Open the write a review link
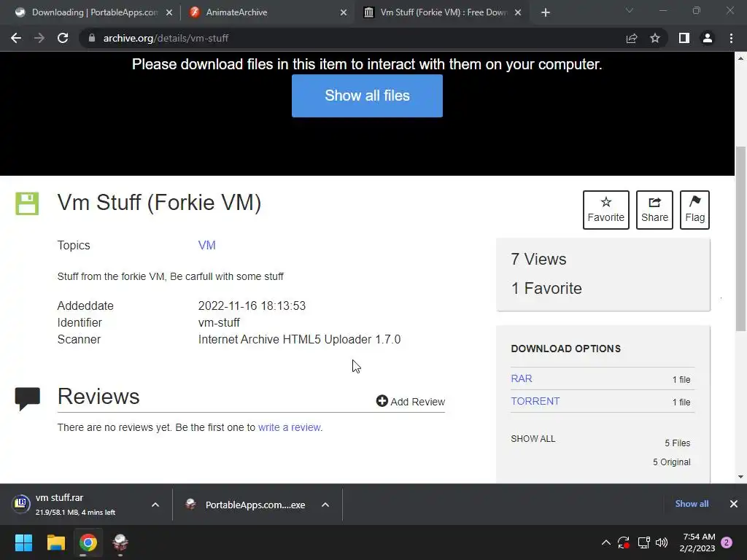 pyautogui.click(x=289, y=427)
